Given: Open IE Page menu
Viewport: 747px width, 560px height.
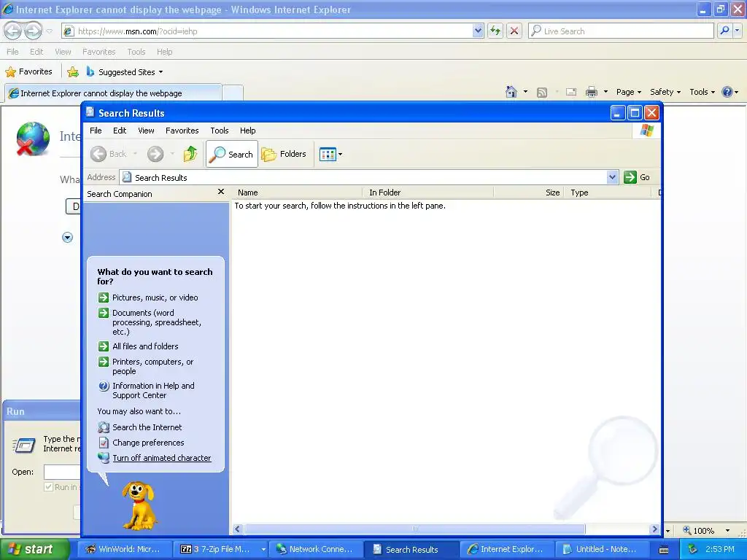Looking at the screenshot, I should click(628, 92).
